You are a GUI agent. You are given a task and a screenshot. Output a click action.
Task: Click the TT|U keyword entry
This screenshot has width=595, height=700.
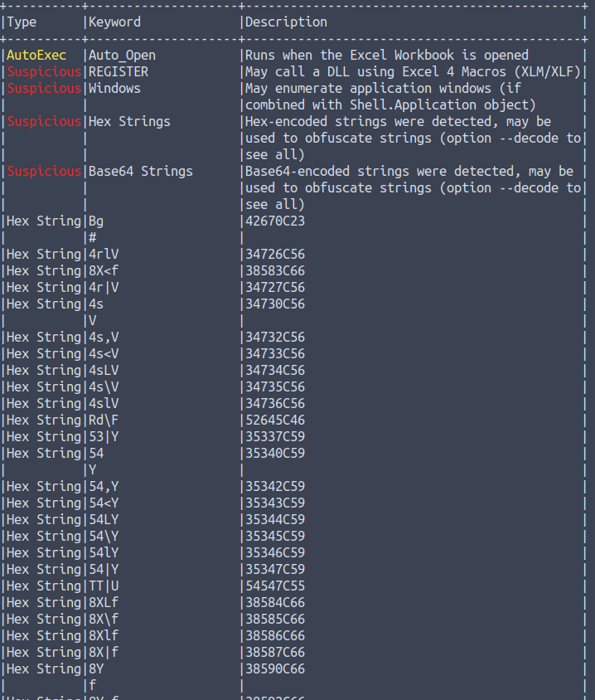(104, 586)
